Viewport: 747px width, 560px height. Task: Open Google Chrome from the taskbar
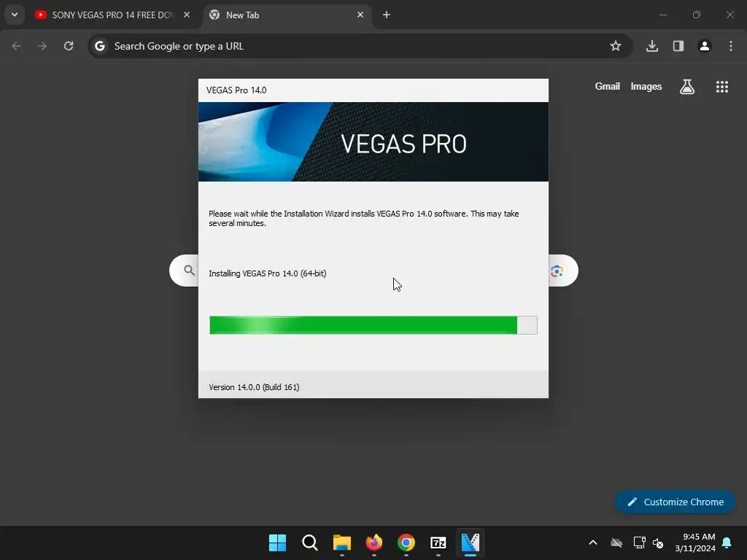[x=406, y=542]
